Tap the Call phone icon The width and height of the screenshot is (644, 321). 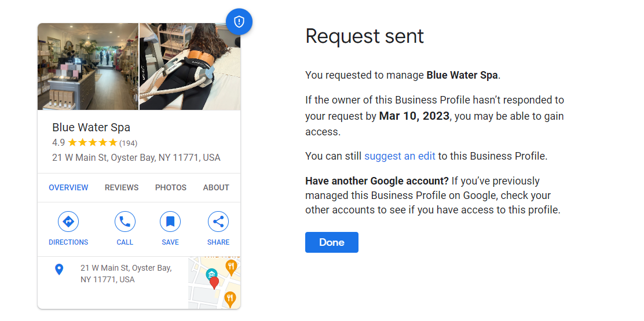click(125, 222)
